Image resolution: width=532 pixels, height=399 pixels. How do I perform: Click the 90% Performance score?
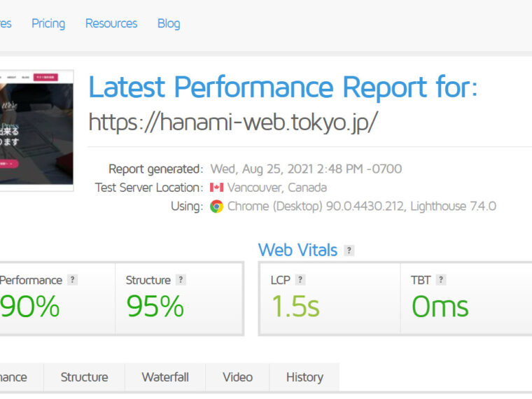click(x=29, y=307)
